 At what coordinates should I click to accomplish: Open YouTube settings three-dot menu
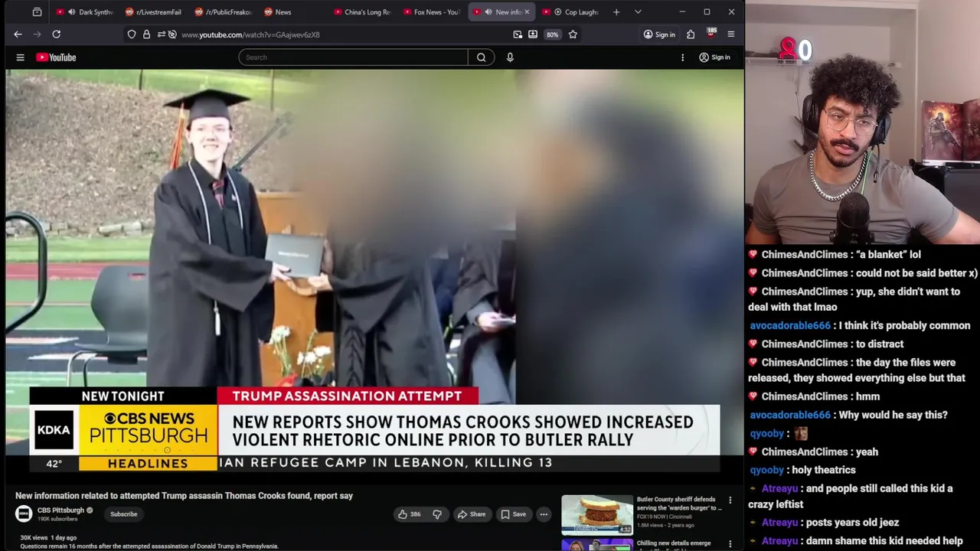pos(682,57)
